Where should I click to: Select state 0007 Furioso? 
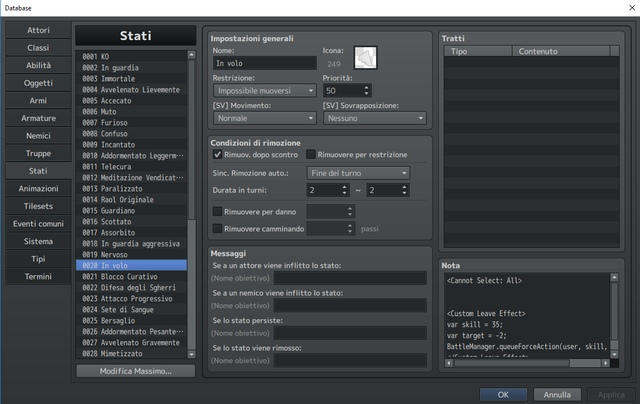tap(131, 122)
